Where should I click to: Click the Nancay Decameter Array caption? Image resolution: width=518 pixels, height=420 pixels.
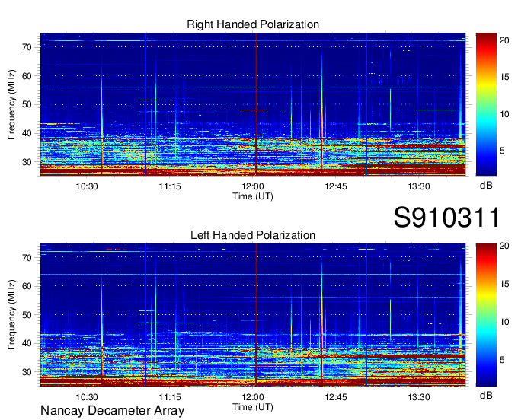pos(112,411)
